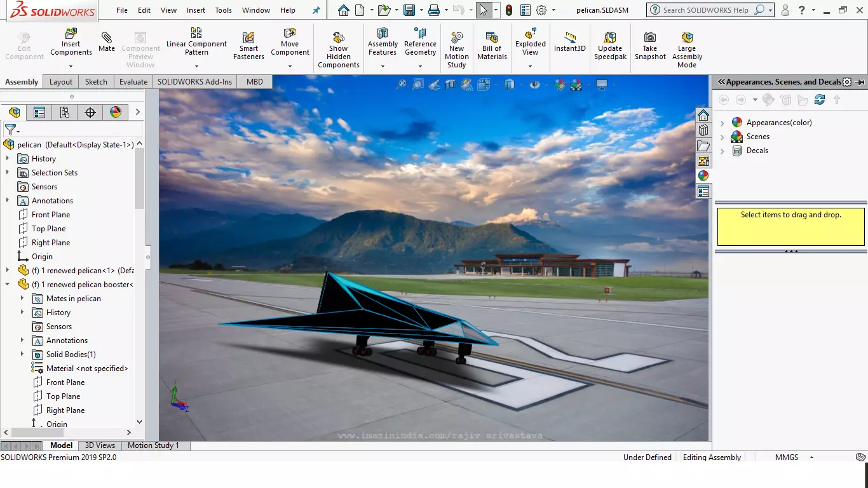Open the Insert menu

[196, 10]
